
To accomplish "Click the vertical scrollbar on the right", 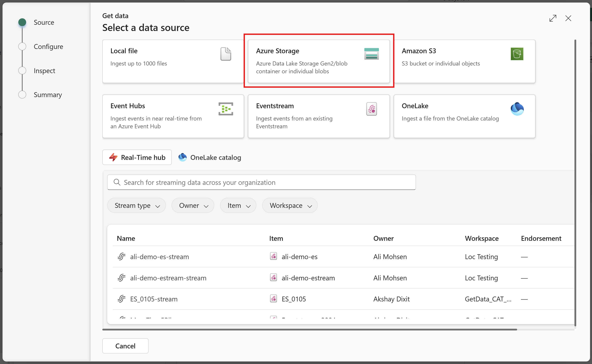I will pyautogui.click(x=575, y=183).
